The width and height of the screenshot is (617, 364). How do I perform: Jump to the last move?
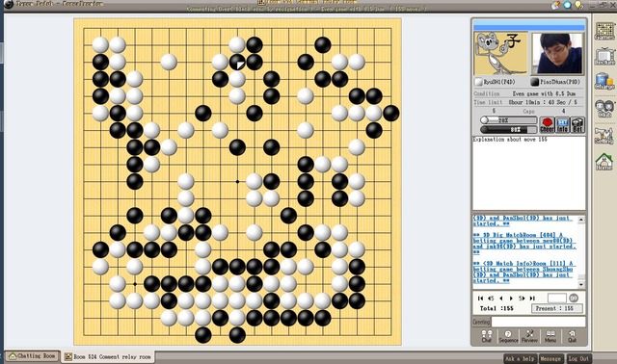coord(532,299)
